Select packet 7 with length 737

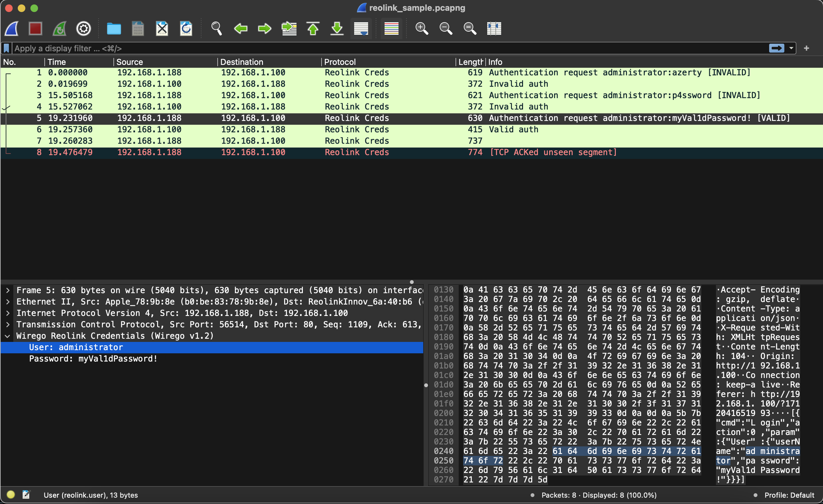[411, 141]
